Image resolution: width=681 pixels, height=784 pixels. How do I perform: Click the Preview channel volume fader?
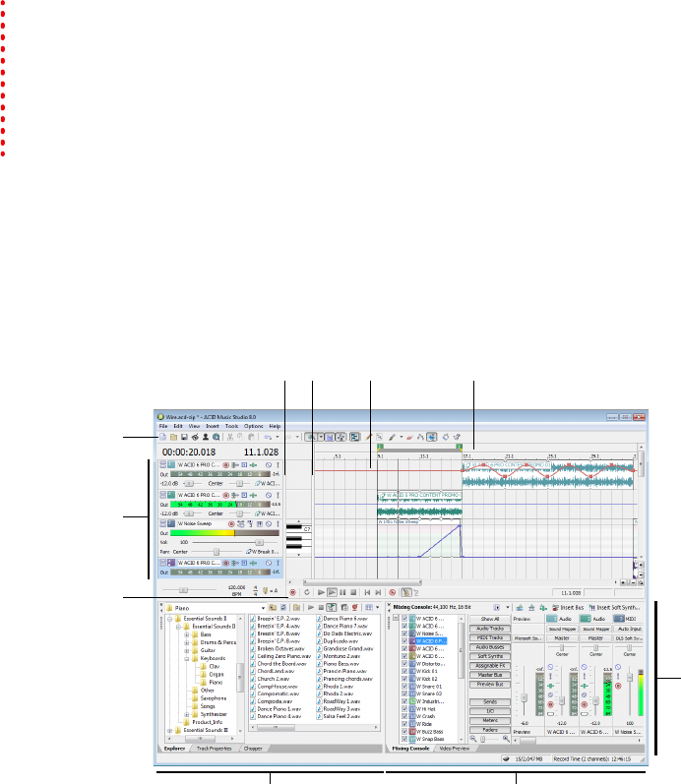tap(524, 697)
